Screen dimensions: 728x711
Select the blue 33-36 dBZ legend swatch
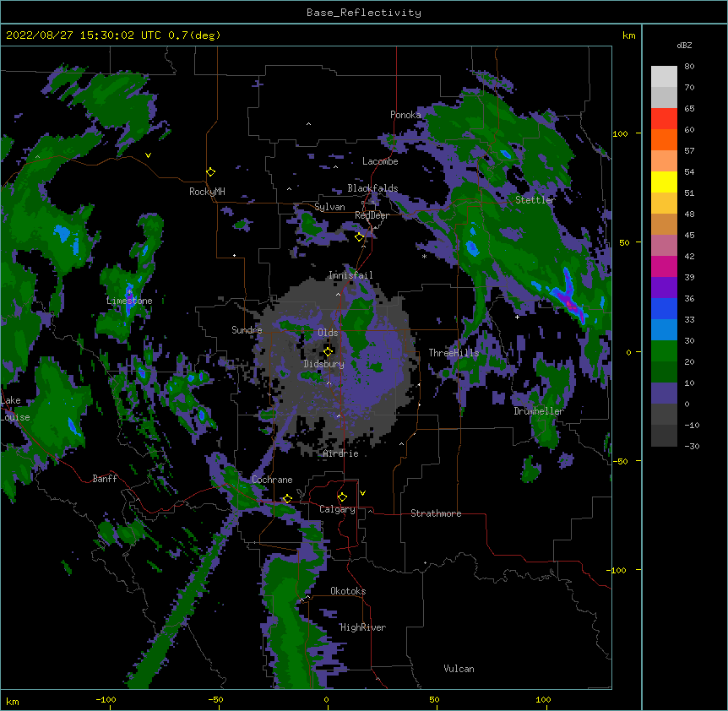pos(664,308)
